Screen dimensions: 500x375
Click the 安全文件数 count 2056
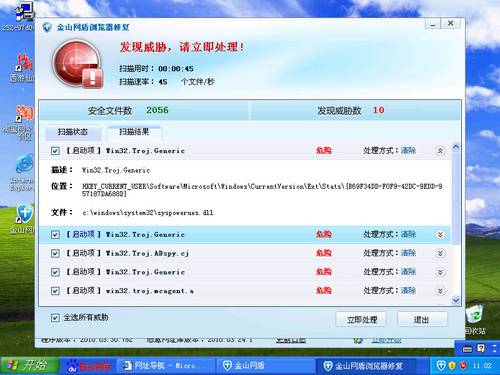pos(157,110)
